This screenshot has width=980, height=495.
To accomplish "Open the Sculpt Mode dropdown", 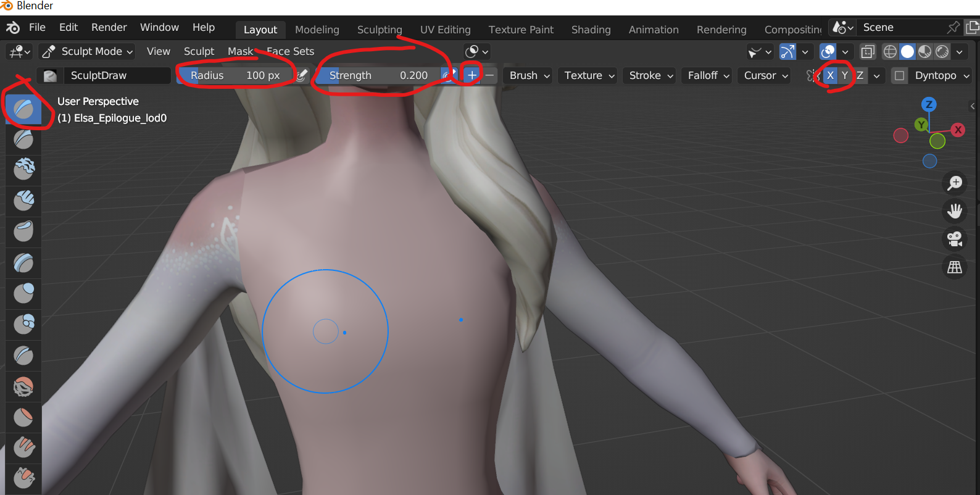I will [88, 51].
